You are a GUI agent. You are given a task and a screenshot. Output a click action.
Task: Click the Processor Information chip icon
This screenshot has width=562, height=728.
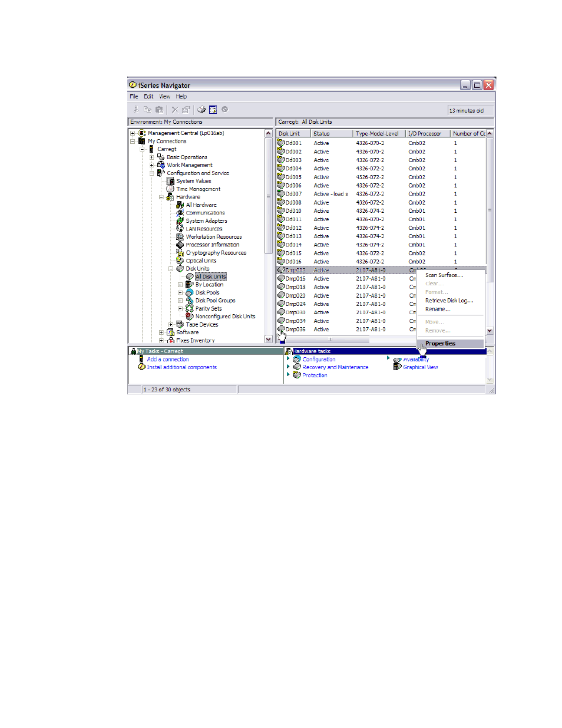[180, 245]
